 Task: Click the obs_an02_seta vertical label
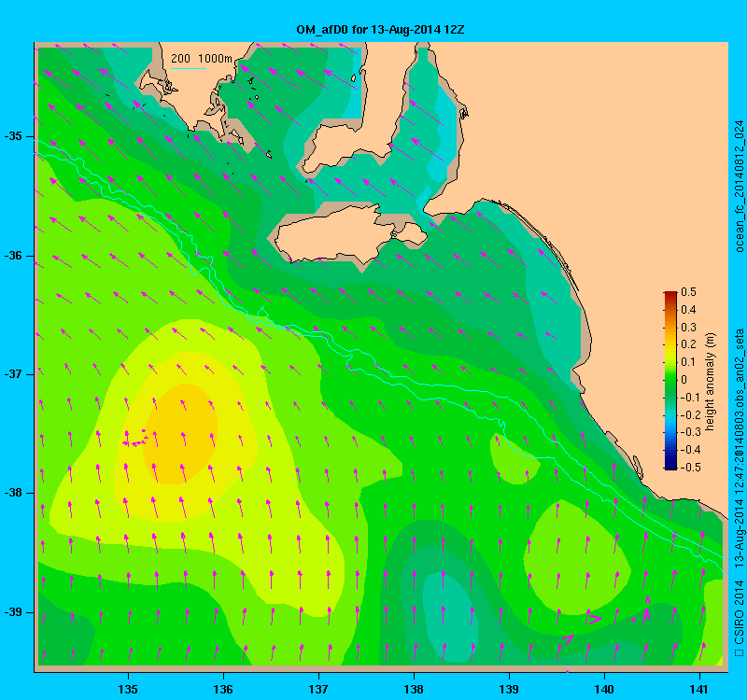click(739, 368)
